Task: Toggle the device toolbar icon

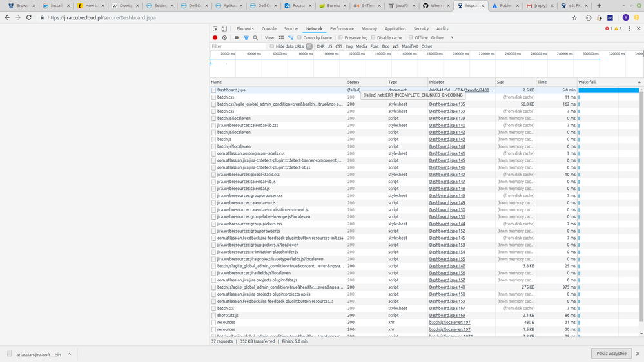Action: point(224,29)
